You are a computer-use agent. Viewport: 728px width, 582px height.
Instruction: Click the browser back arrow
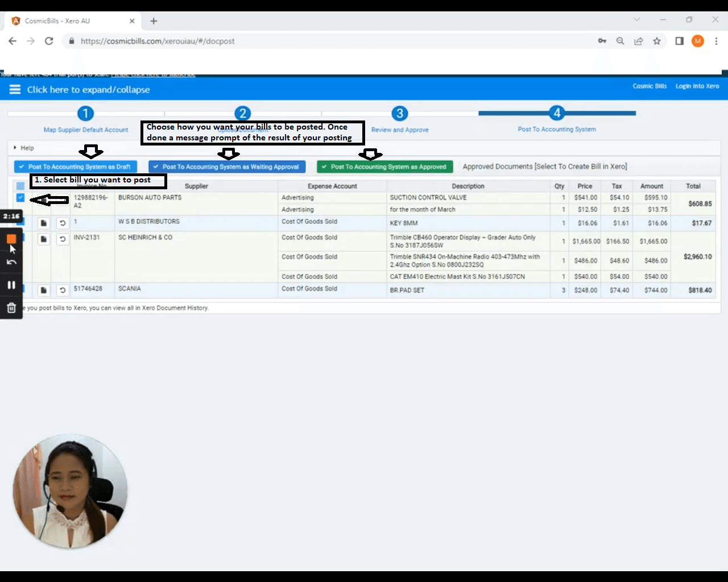(13, 41)
